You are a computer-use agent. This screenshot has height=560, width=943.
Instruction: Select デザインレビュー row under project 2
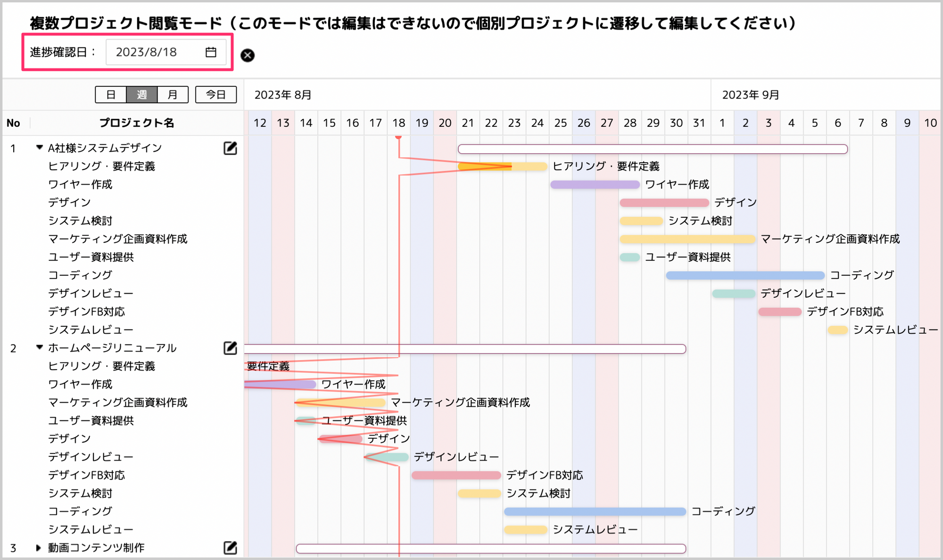click(91, 457)
